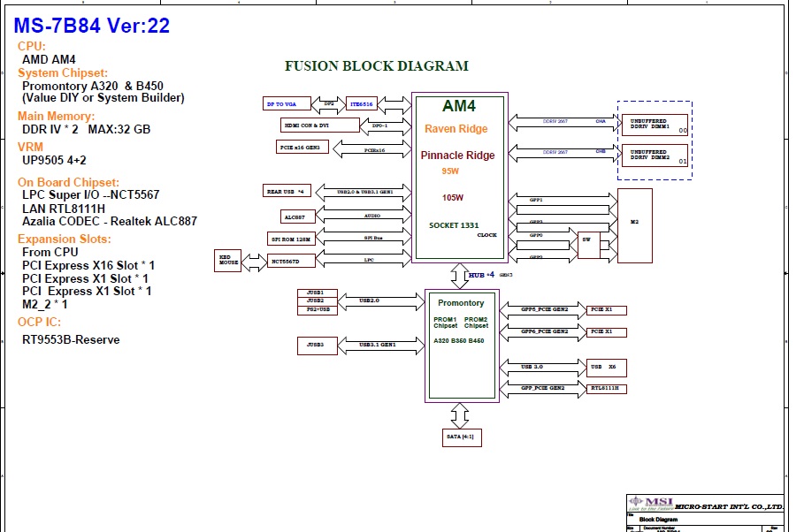Select the SATA [4:1] box
Screen dimensions: 804x532
462,437
